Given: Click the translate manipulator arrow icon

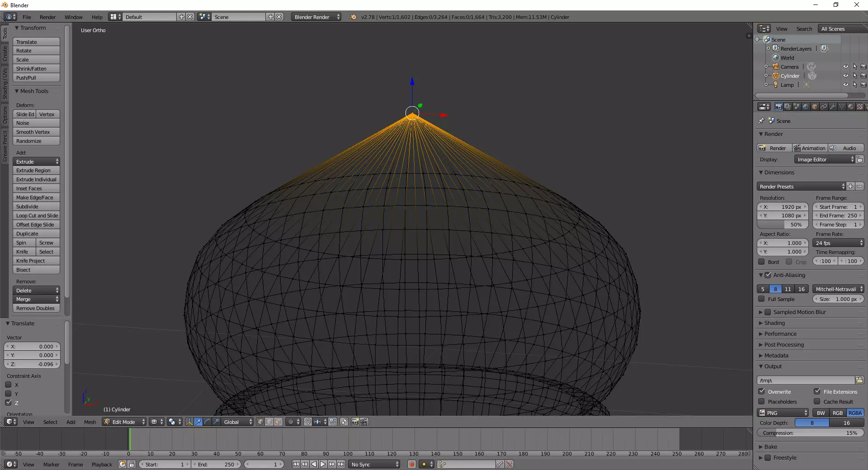Looking at the screenshot, I should click(x=198, y=422).
